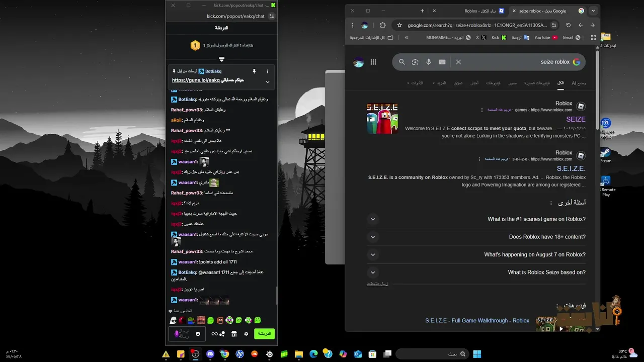Viewport: 644px width, 362px height.
Task: Open the SEIZE Roblox result link
Action: tap(576, 119)
